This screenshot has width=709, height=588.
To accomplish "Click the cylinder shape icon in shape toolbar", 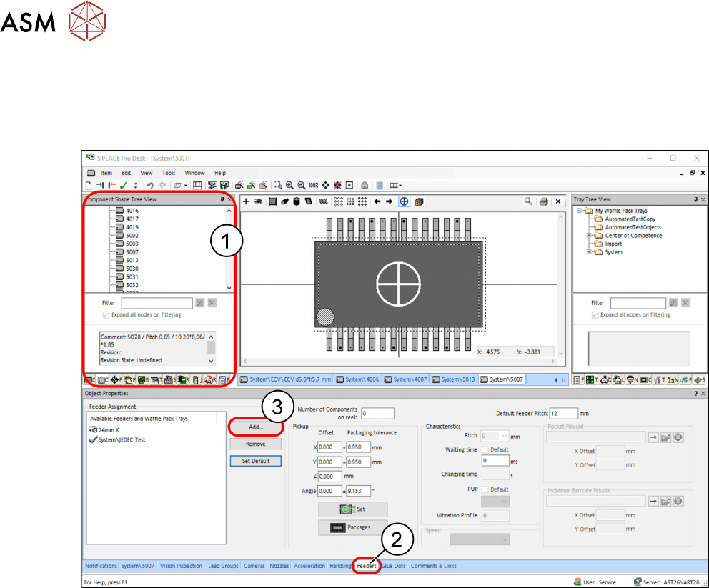I will pyautogui.click(x=297, y=201).
